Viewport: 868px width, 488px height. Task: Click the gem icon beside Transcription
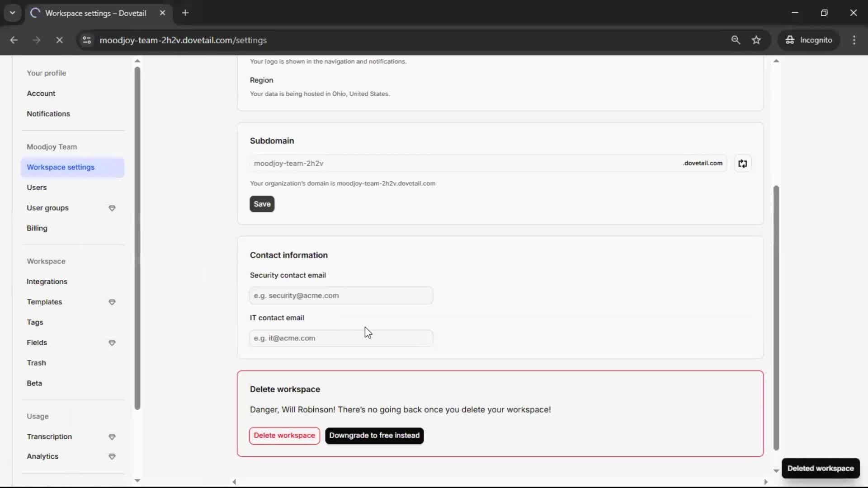coord(112,437)
